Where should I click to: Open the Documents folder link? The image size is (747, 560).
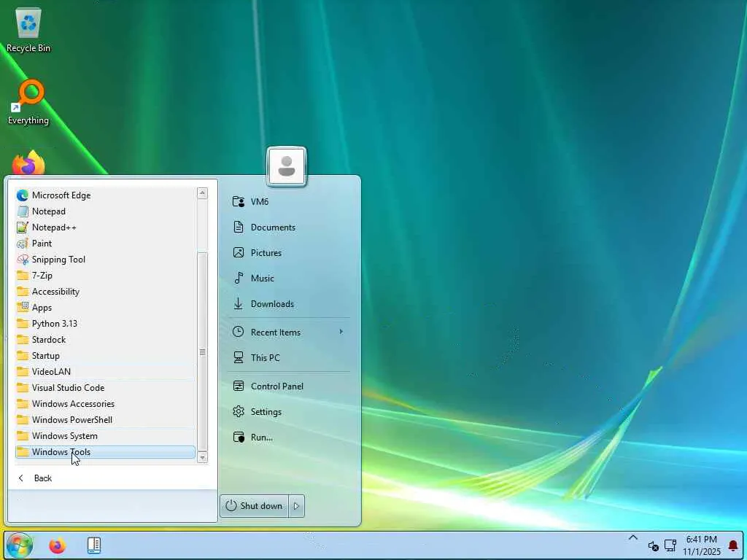(x=289, y=227)
